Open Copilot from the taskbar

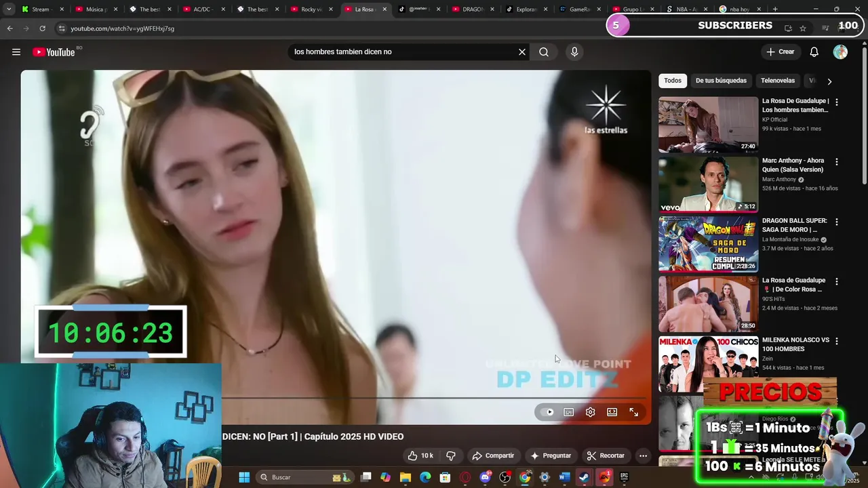coord(386,477)
